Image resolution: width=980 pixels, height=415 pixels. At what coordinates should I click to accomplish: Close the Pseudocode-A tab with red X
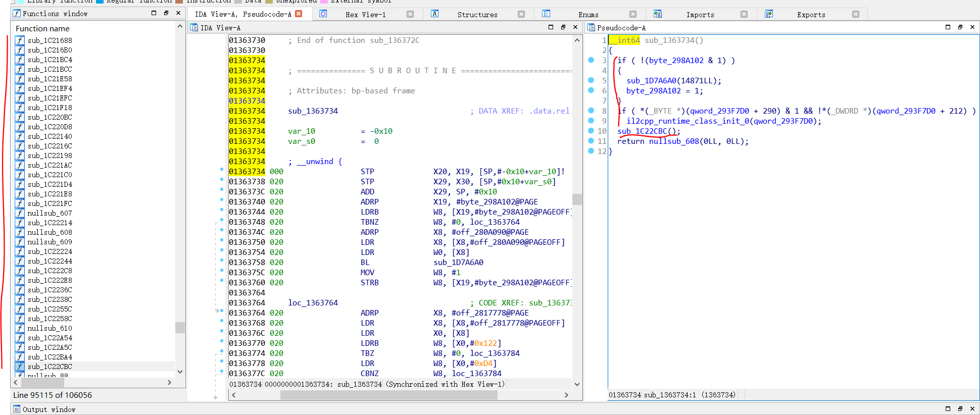tap(299, 14)
